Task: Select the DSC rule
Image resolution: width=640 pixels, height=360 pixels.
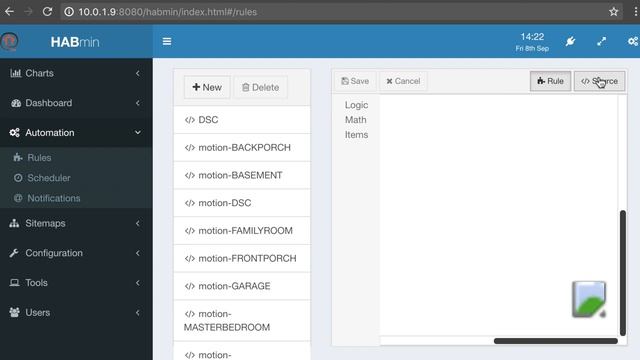Action: 242,120
